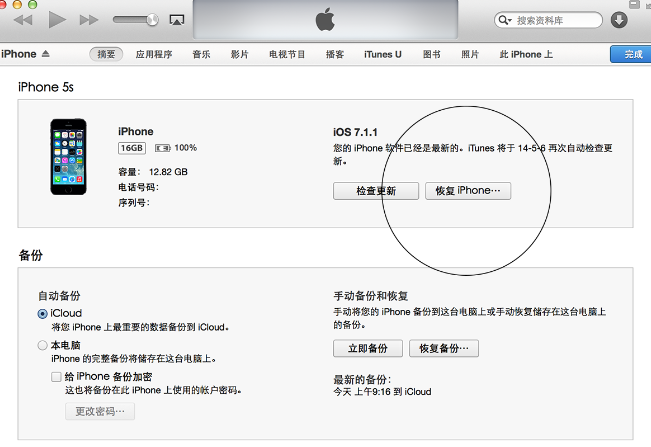651x447 pixels.
Task: Click the blue 完成 button
Action: 633,54
